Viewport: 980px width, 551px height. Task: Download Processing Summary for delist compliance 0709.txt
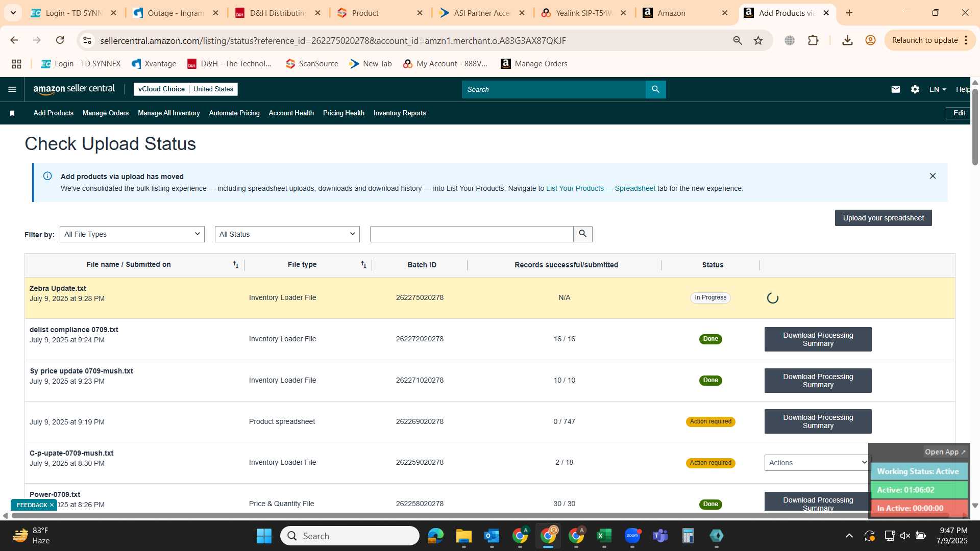818,339
